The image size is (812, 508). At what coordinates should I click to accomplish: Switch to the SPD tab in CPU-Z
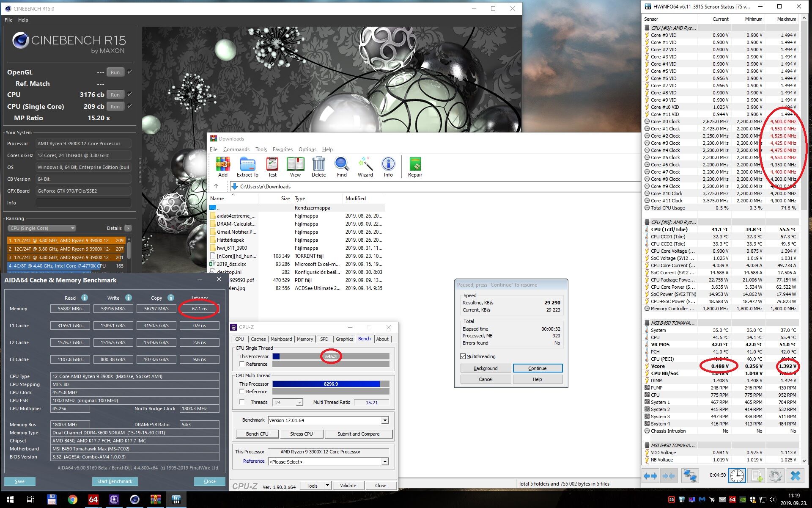coord(324,339)
